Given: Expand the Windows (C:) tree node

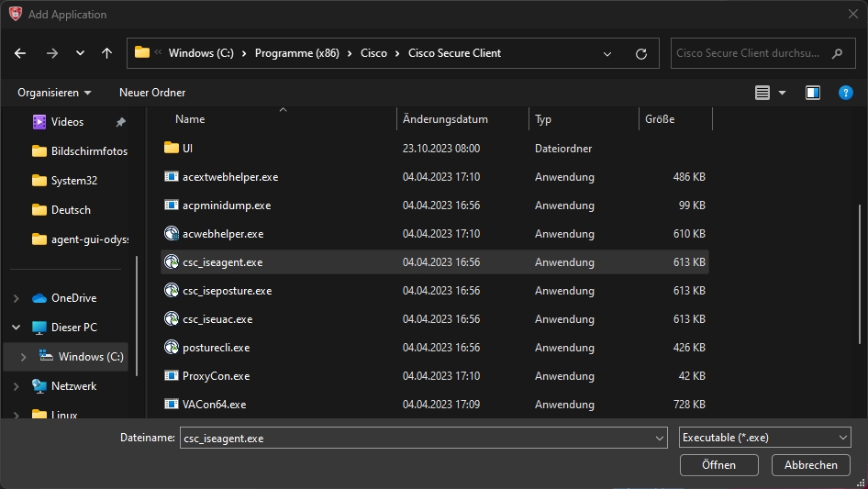Looking at the screenshot, I should point(23,357).
